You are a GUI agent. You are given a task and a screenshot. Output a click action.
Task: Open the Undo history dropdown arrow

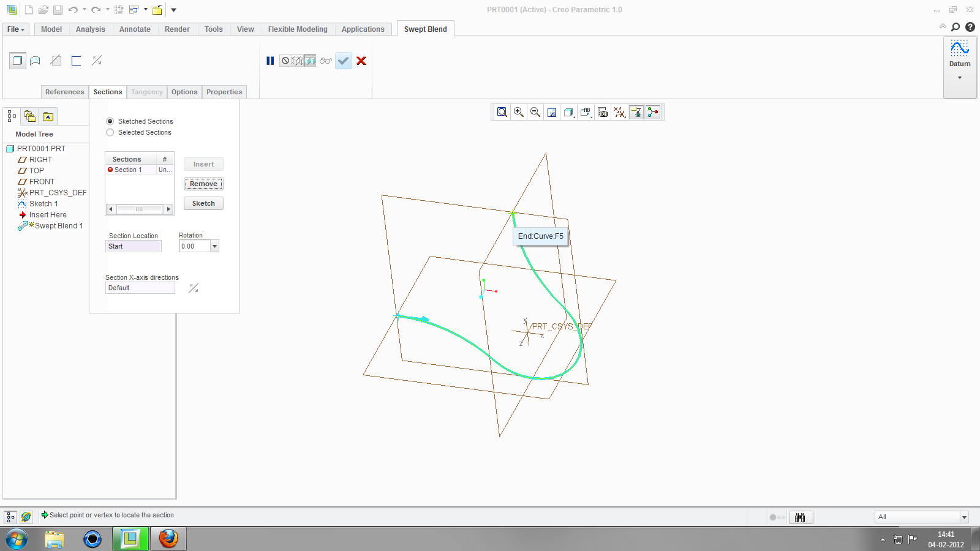click(85, 10)
